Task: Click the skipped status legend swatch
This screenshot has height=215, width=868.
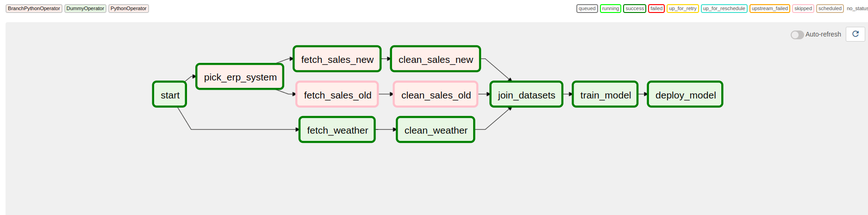Action: click(803, 8)
